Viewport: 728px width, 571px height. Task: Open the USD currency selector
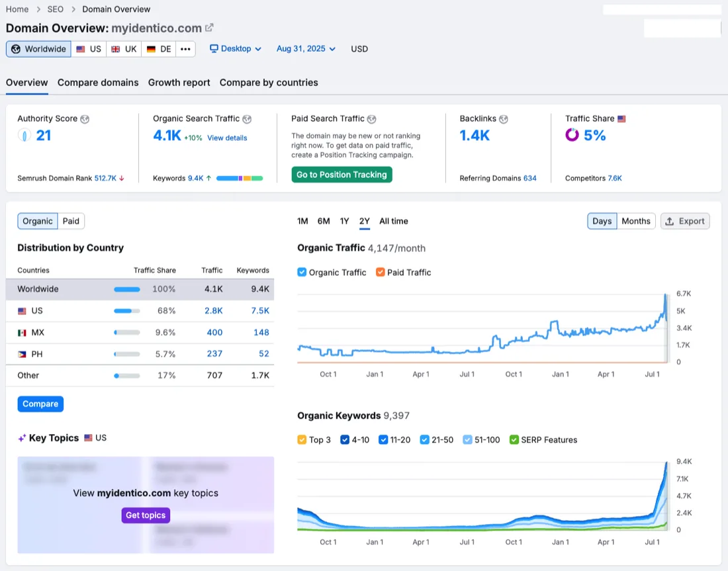tap(359, 49)
